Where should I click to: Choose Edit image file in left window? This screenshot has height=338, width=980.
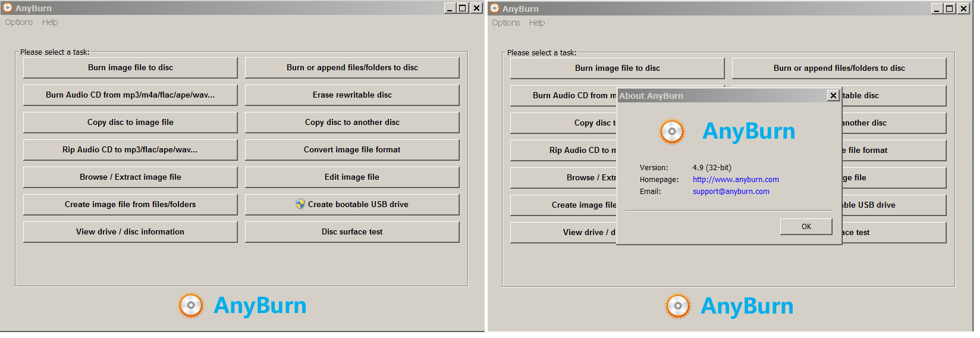tap(352, 177)
